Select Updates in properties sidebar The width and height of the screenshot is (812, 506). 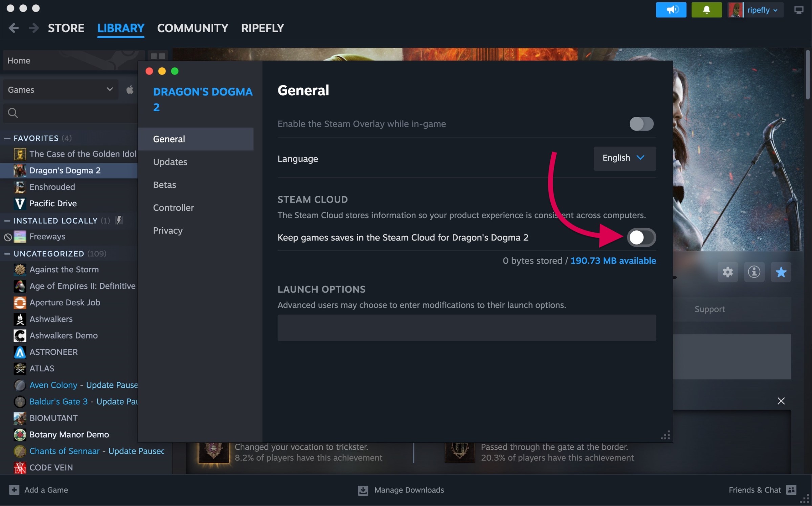196,162
